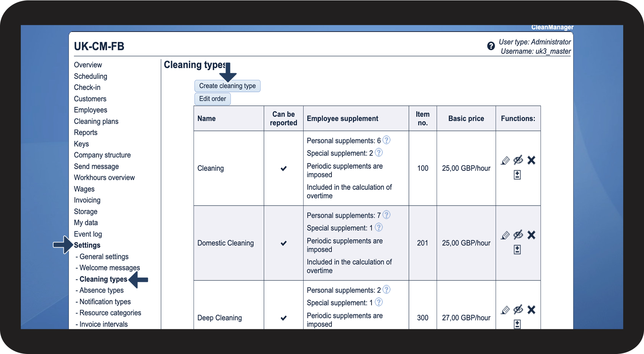Click the Edit order button

click(212, 99)
